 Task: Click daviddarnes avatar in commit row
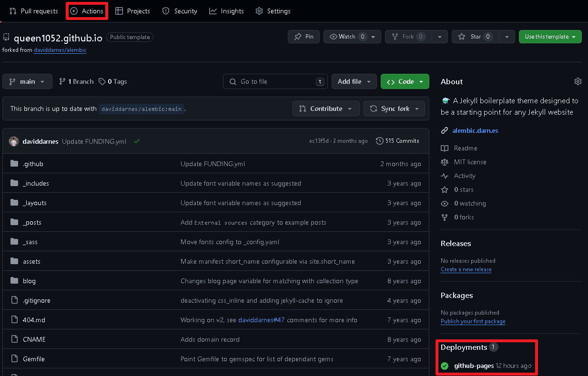(x=14, y=141)
